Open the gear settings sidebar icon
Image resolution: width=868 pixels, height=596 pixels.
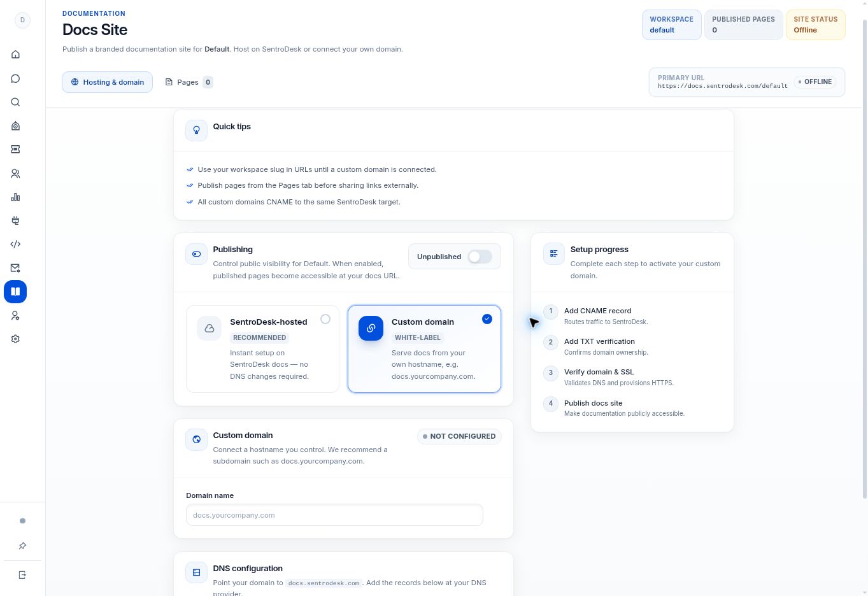(15, 339)
